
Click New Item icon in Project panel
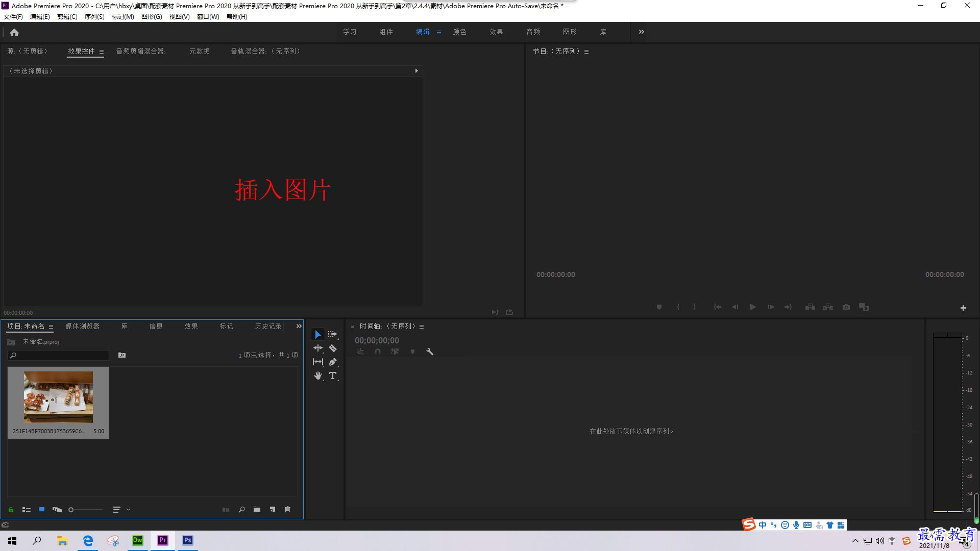click(273, 509)
